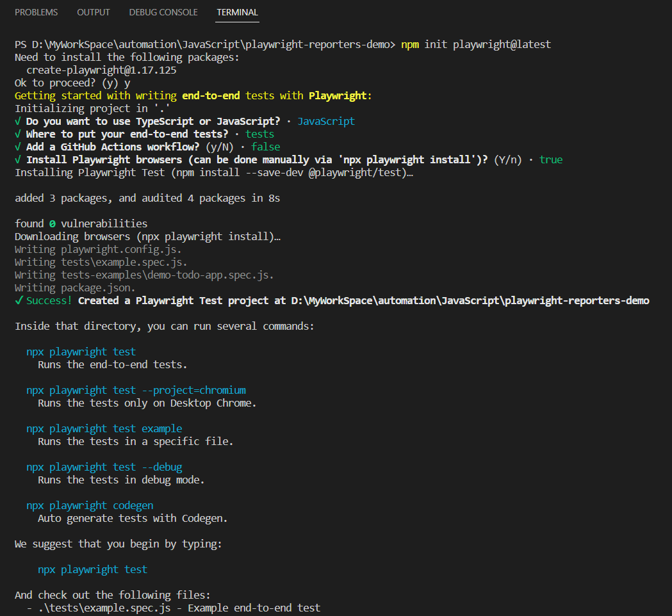Switch to the DEBUG CONSOLE tab
Screen dimensions: 672x616
163,12
